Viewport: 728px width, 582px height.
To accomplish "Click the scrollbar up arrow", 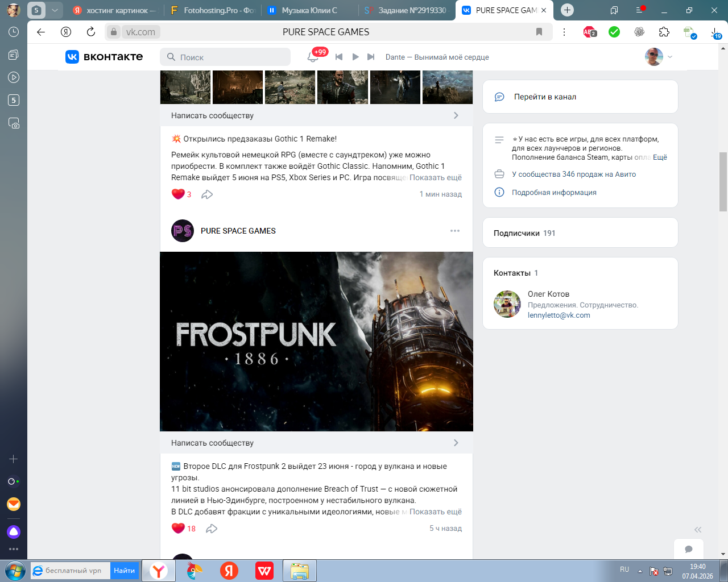I will [723, 47].
